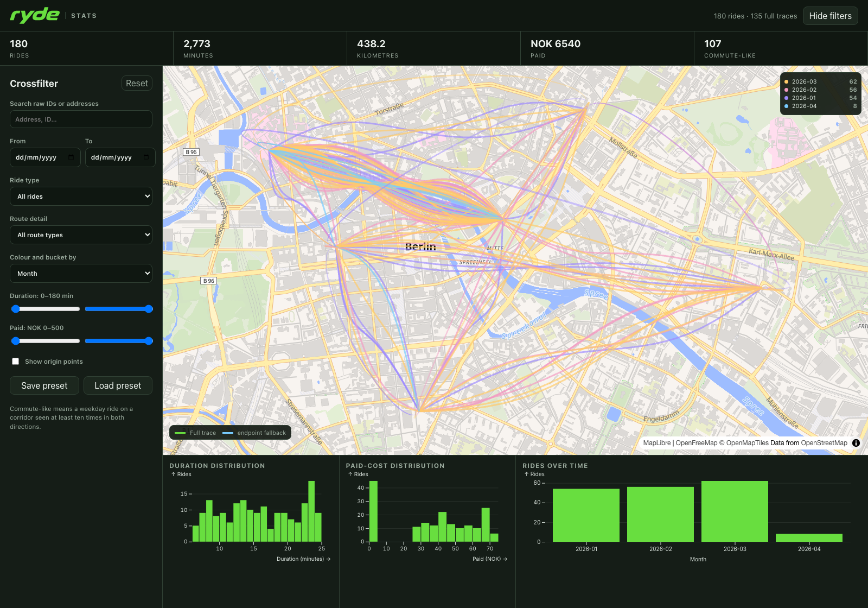This screenshot has height=608, width=868.
Task: Click the 107 Commute-like stat
Action: coord(781,48)
